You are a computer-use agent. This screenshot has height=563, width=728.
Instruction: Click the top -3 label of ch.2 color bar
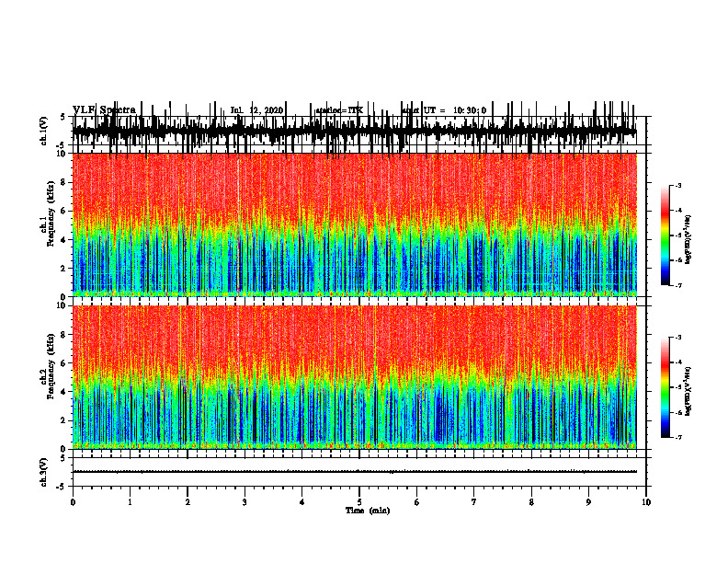[678, 338]
